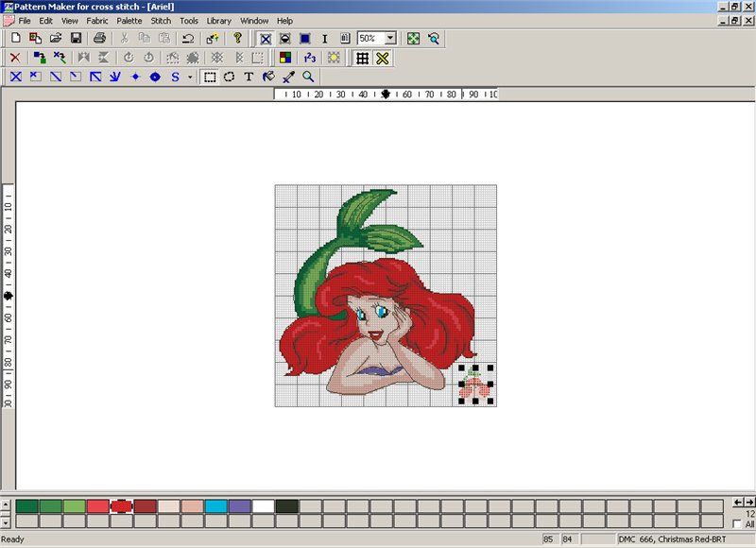Pick the near-black dark palette swatch
Viewport: 756px width, 548px height.
coord(287,506)
